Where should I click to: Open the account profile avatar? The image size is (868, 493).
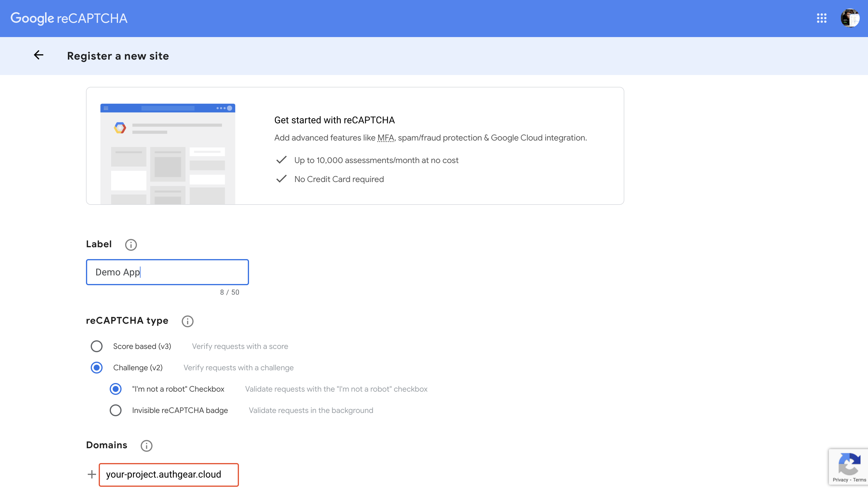tap(850, 18)
